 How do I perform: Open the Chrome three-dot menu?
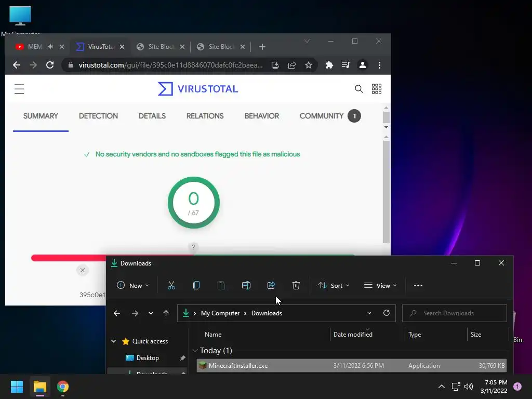[379, 65]
